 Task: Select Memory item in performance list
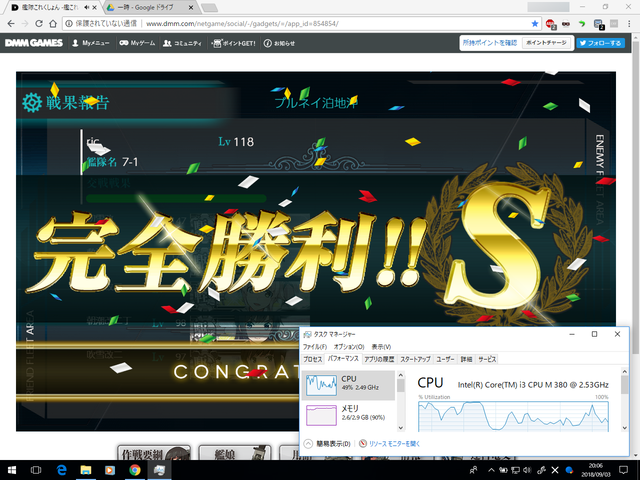point(349,414)
